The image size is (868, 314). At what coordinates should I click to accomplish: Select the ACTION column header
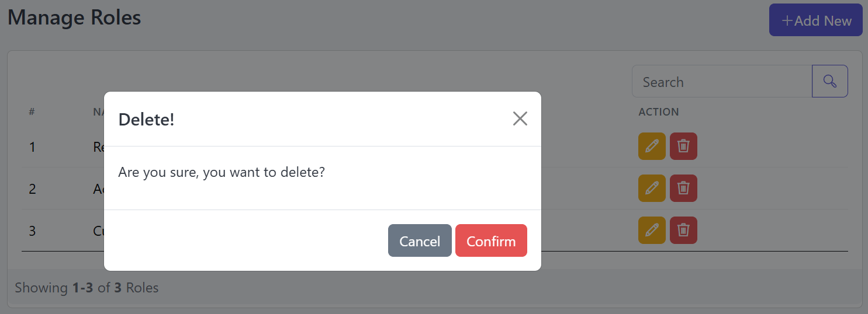coord(659,112)
